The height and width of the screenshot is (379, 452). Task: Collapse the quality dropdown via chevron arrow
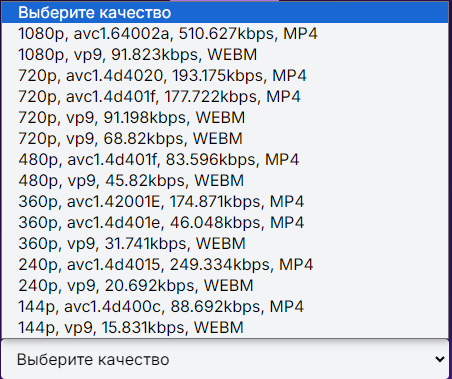coord(440,359)
